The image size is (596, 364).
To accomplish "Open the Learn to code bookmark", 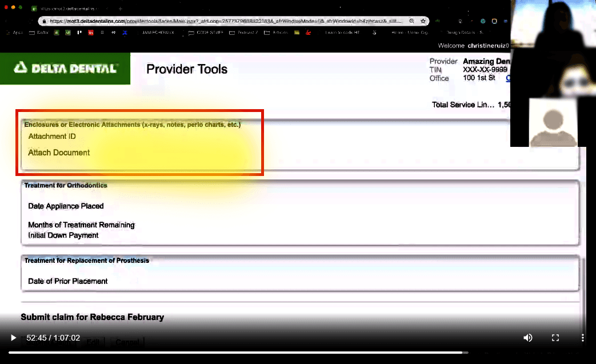I will (x=342, y=33).
